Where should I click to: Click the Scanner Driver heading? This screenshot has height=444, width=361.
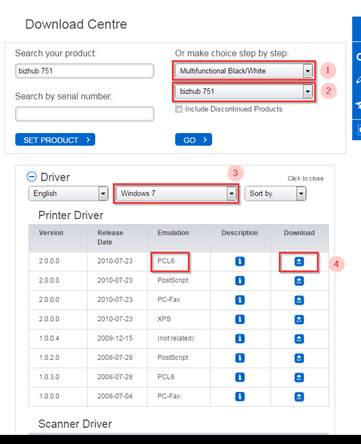click(75, 424)
